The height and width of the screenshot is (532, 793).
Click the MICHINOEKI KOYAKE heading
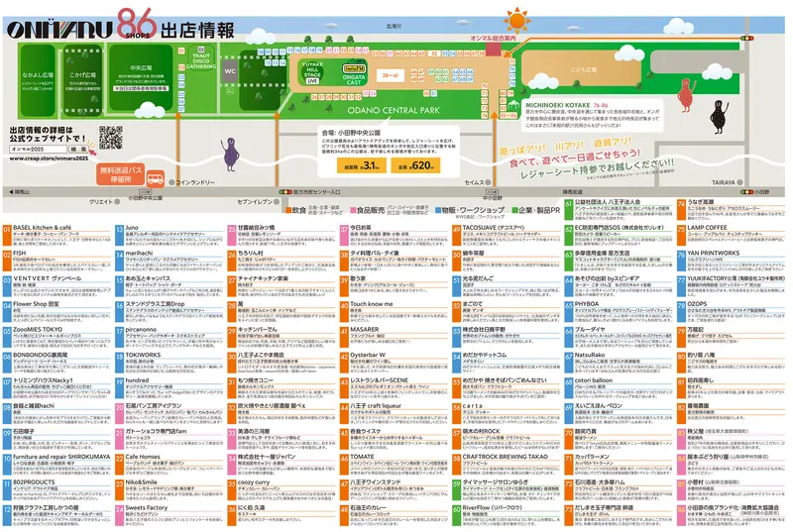point(557,105)
